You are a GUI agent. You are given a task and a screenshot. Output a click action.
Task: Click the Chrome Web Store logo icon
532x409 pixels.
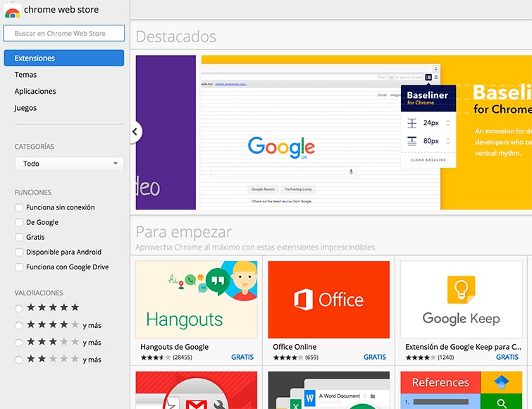(12, 10)
